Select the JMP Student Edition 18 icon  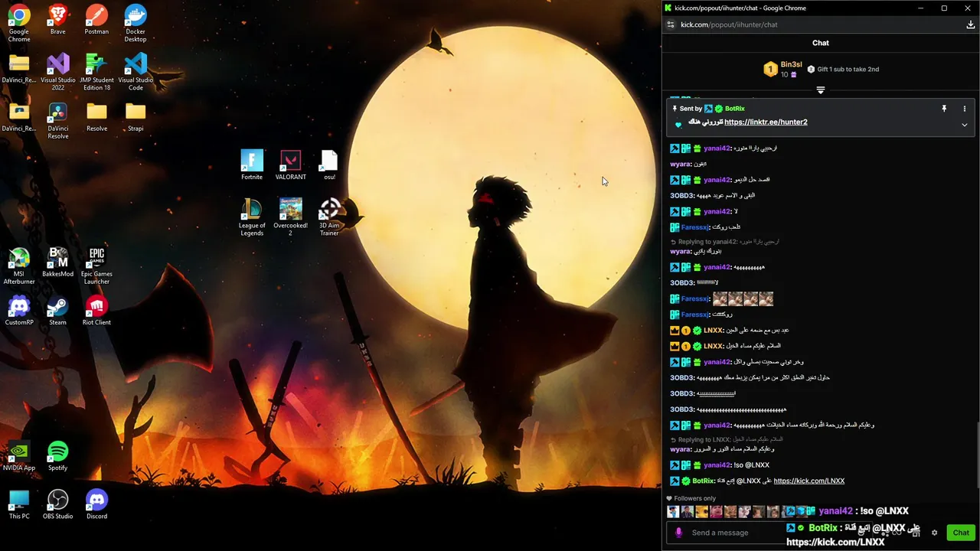96,72
